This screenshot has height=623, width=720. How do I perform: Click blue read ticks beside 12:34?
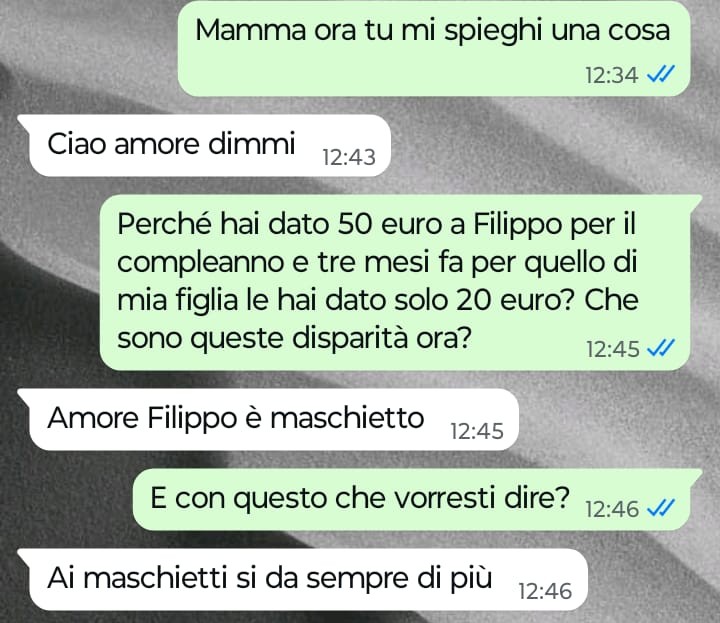660,74
